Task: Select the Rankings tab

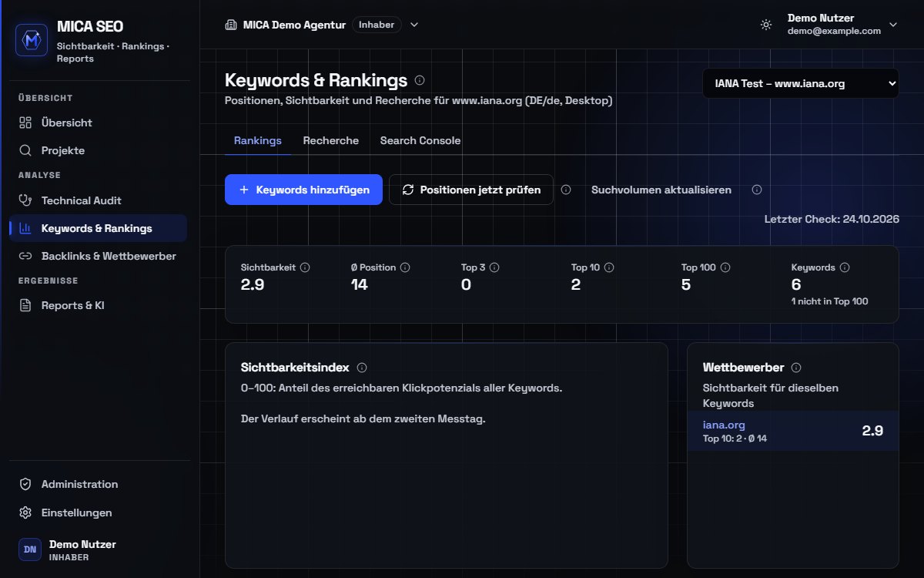Action: click(x=258, y=140)
